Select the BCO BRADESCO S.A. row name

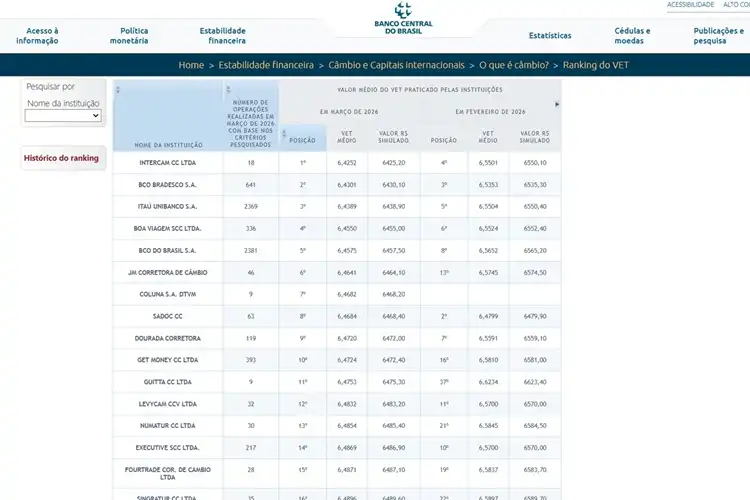[x=167, y=185]
